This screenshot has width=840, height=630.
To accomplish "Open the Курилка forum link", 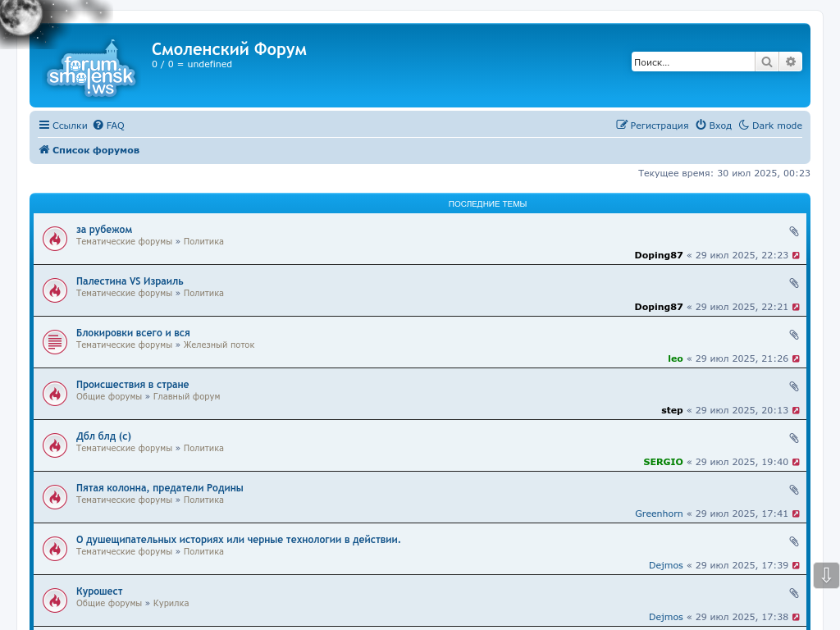I will click(x=171, y=603).
